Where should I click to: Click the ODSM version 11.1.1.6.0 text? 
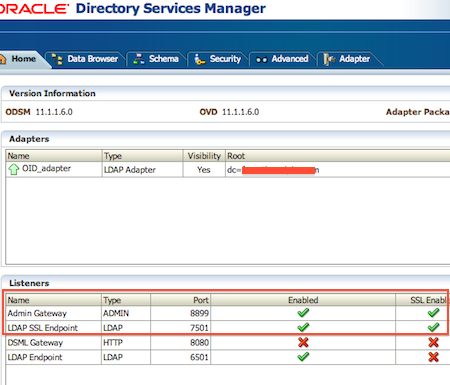pos(54,112)
